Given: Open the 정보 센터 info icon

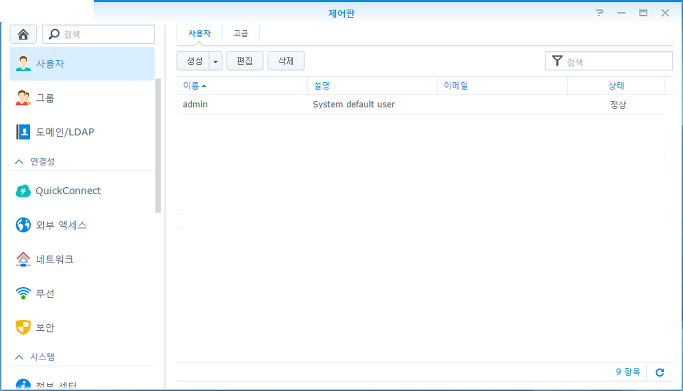Looking at the screenshot, I should coord(23,384).
